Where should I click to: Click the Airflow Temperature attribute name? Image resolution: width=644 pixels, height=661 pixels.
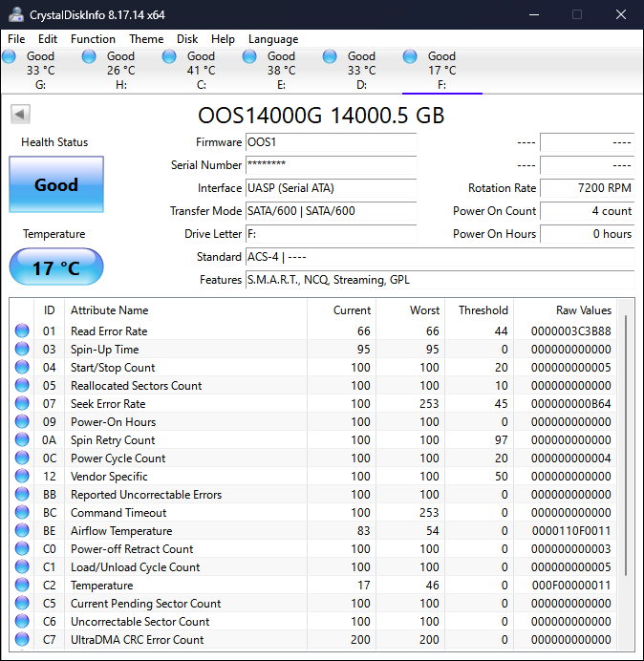[x=121, y=530]
